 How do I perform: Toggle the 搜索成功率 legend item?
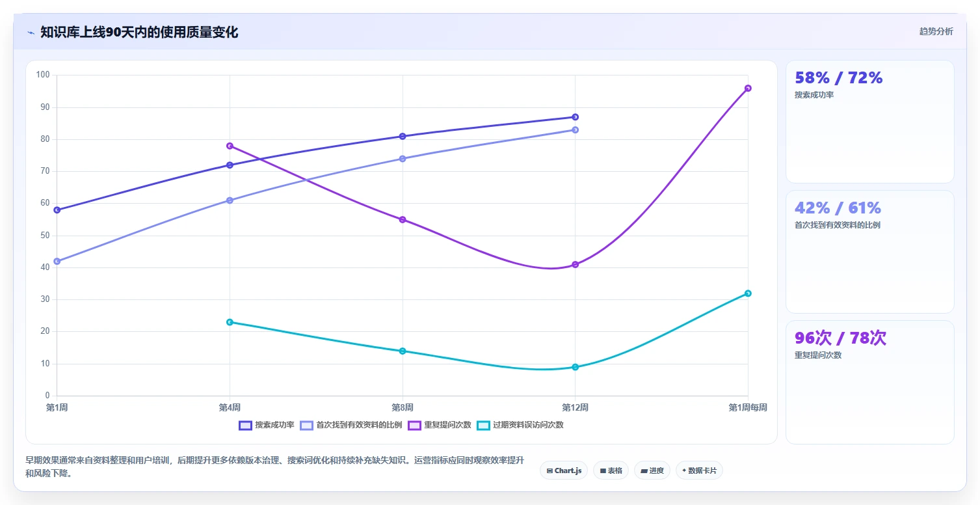coord(267,425)
